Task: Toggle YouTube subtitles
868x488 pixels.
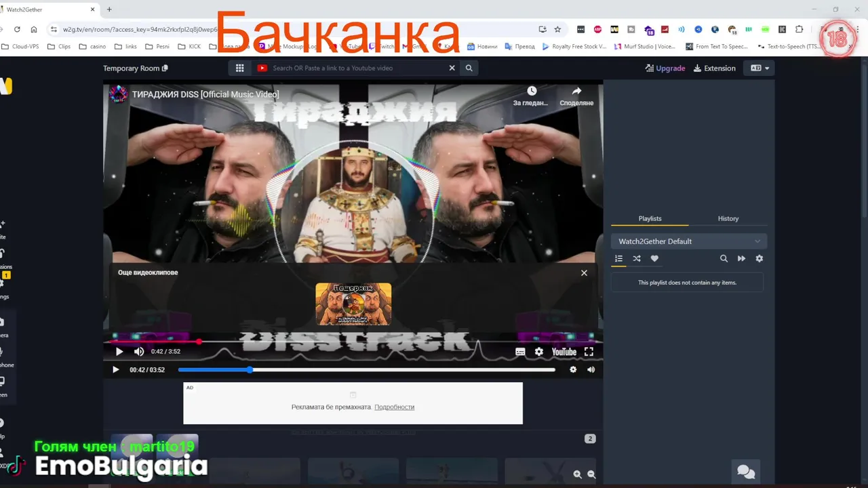Action: [520, 352]
